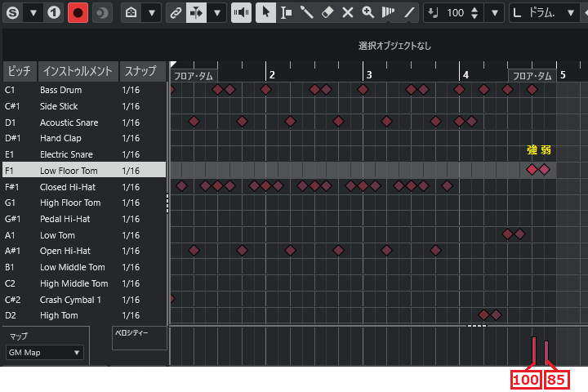The height and width of the screenshot is (392, 588).
Task: Select the Object Selection arrow tool
Action: 265,13
